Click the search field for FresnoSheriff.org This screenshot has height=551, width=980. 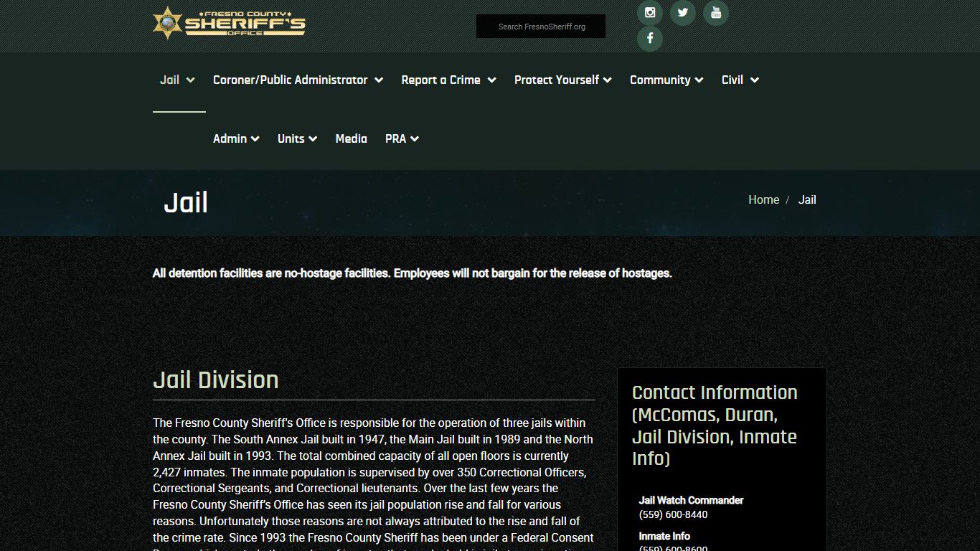[541, 27]
